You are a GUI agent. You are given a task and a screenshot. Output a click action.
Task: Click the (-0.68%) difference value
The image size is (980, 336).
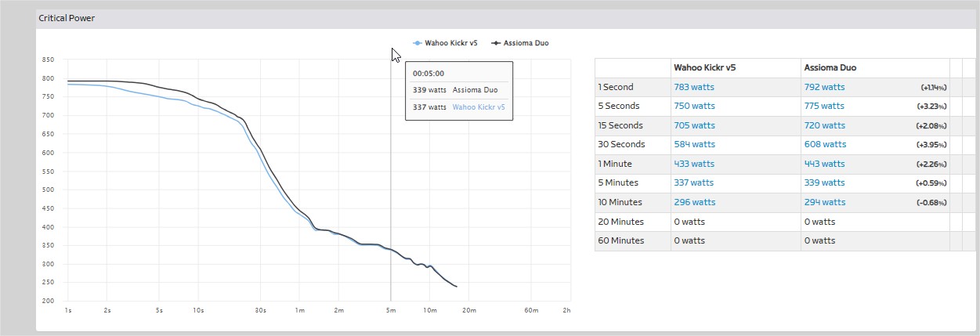coord(931,203)
